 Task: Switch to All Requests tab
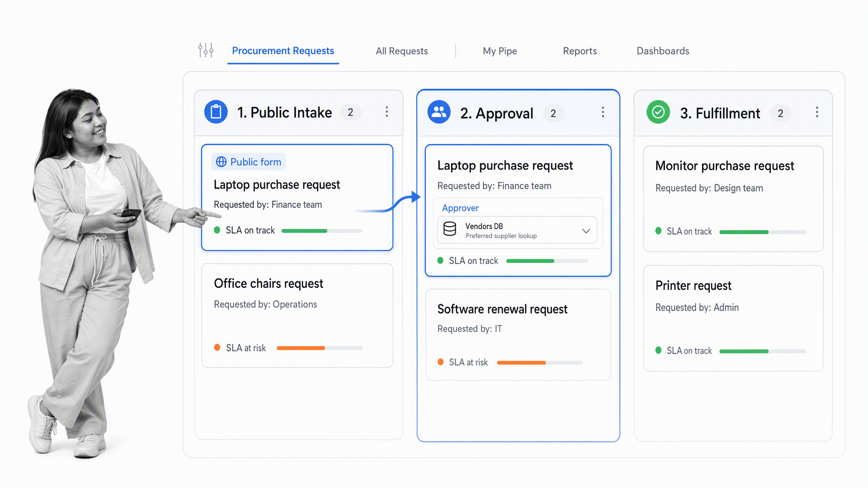tap(402, 51)
